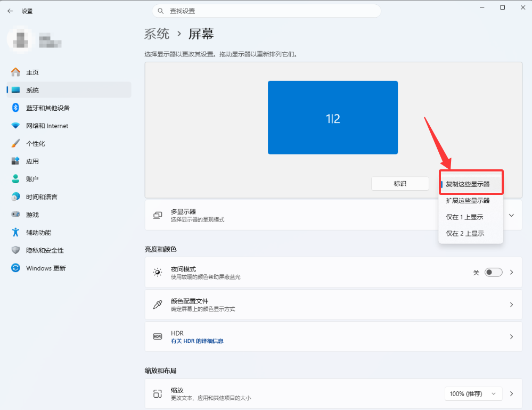Screen dimensions: 532x410
Task: Open 主页 in the sidebar
Action: [69, 72]
